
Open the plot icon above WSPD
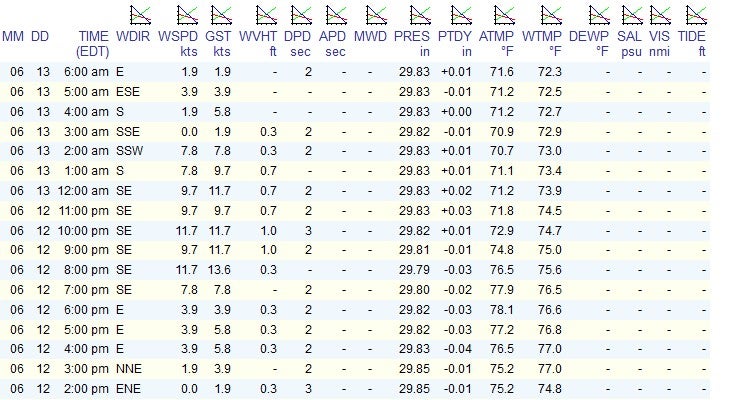coord(187,15)
